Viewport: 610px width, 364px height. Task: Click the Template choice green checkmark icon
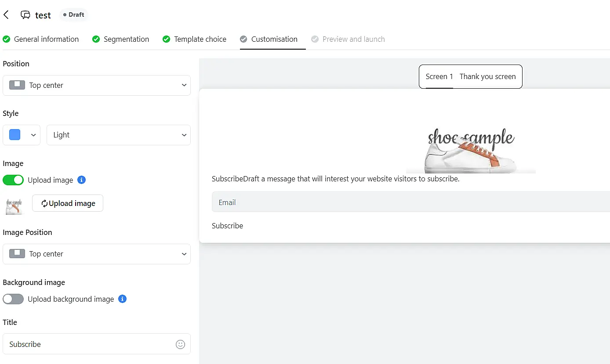click(x=167, y=39)
